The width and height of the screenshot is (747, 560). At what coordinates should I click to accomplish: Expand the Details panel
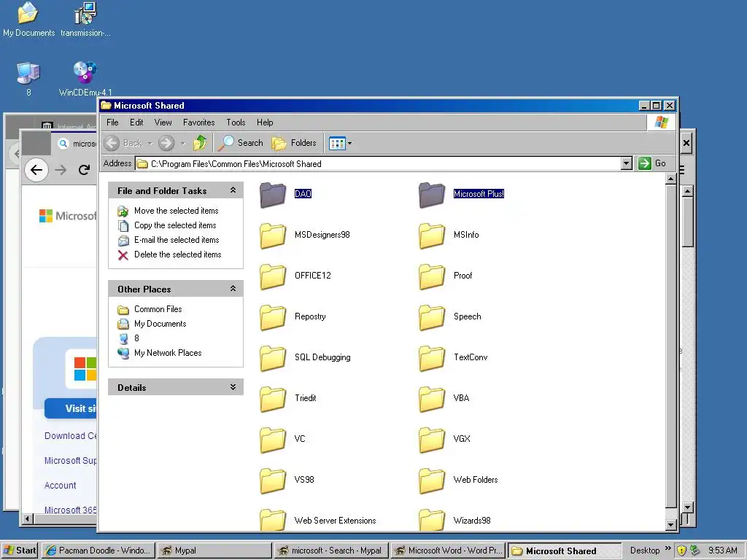tap(233, 387)
